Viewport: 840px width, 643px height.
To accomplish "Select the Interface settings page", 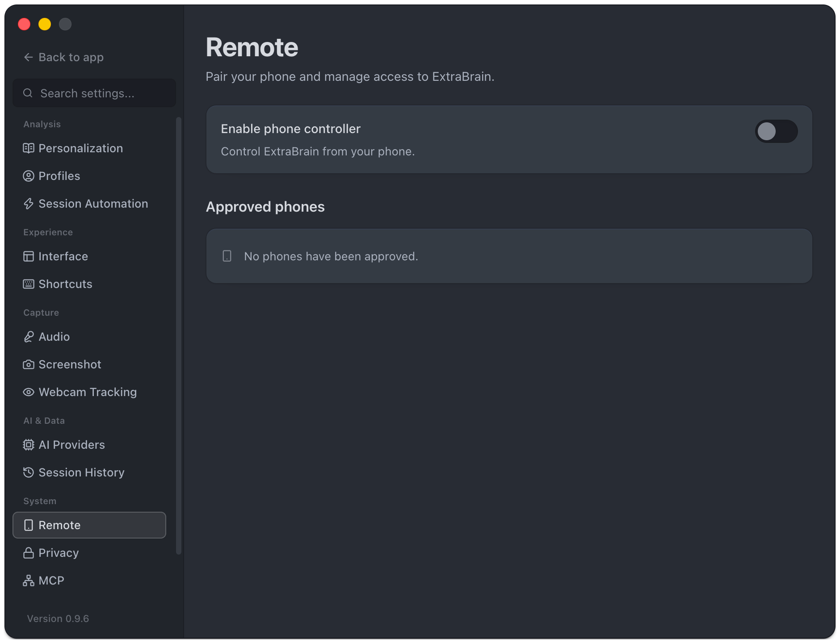I will click(x=89, y=256).
